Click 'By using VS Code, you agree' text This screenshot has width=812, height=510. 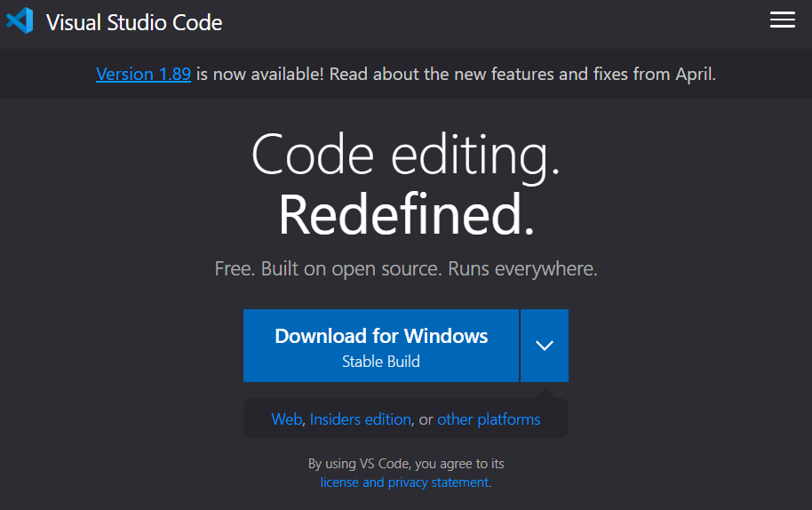[406, 464]
